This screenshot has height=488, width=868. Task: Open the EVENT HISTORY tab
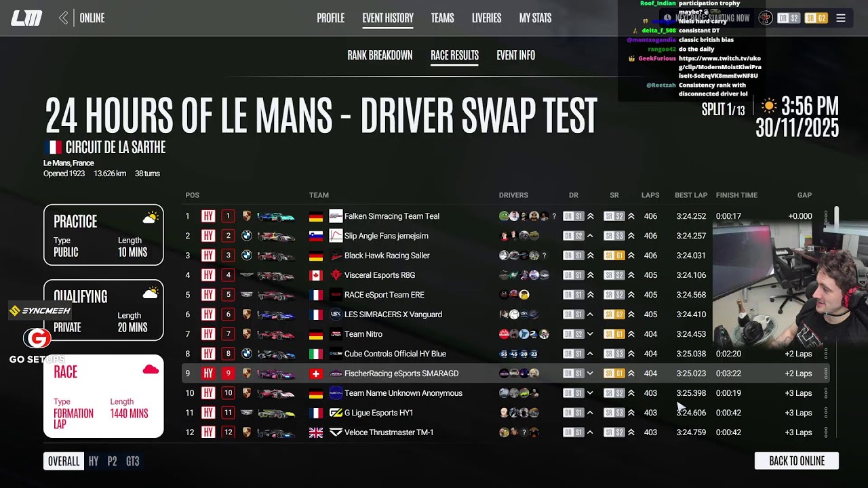pos(388,18)
